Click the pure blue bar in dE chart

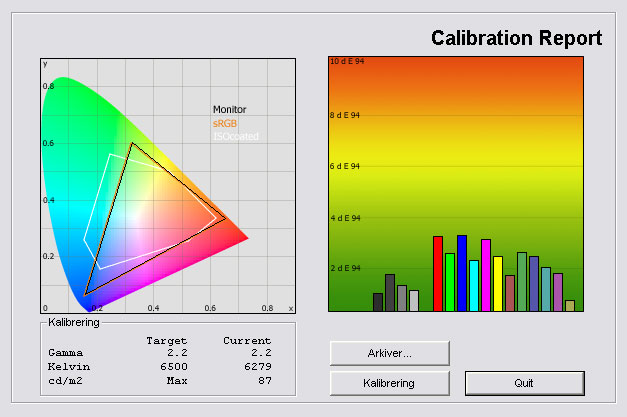coord(462,273)
